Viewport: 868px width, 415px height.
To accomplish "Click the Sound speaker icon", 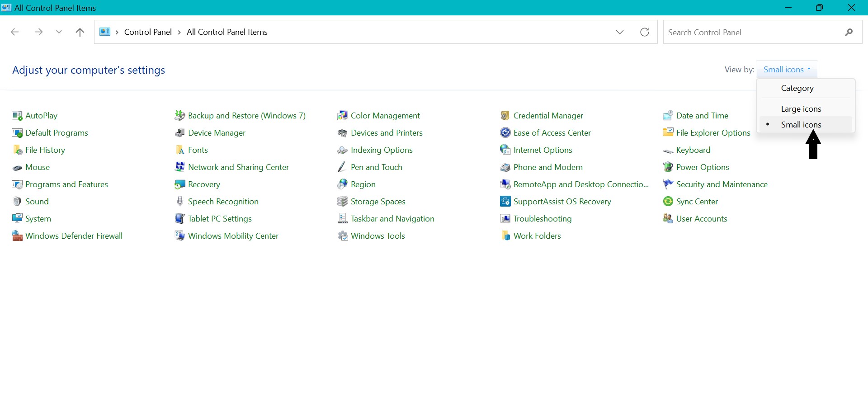I will (17, 202).
